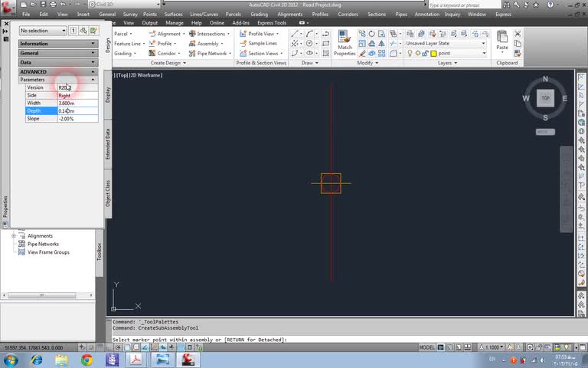588x368 pixels.
Task: Click the Sample Lines tool
Action: (x=262, y=44)
